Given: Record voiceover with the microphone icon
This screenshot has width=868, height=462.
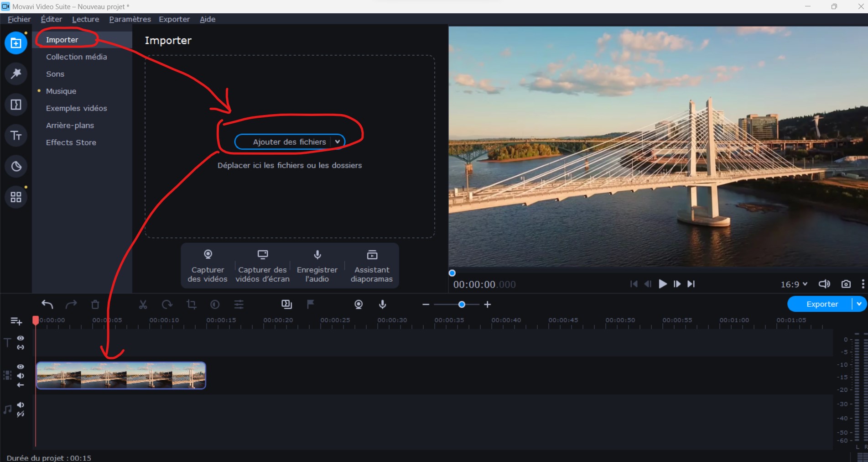Looking at the screenshot, I should click(383, 304).
